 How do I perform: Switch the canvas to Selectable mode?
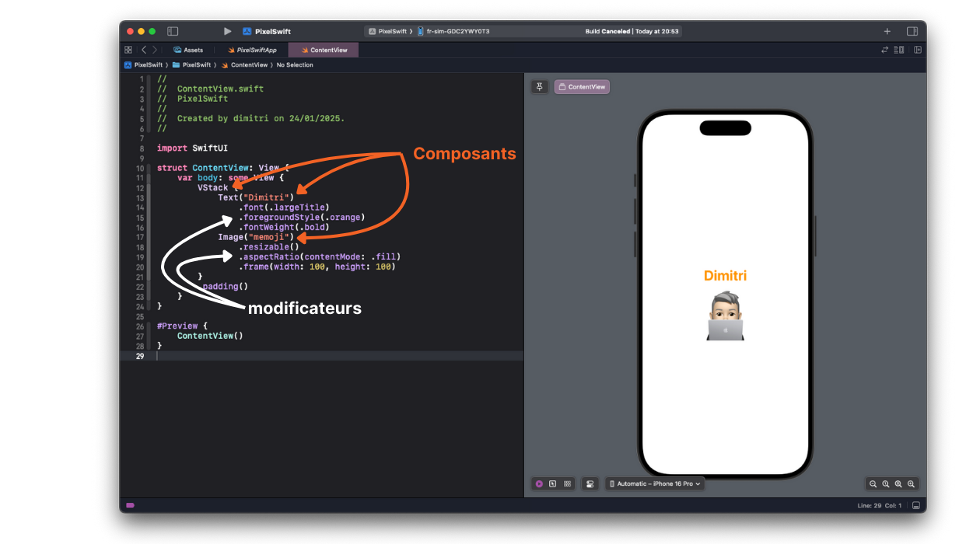click(x=553, y=483)
